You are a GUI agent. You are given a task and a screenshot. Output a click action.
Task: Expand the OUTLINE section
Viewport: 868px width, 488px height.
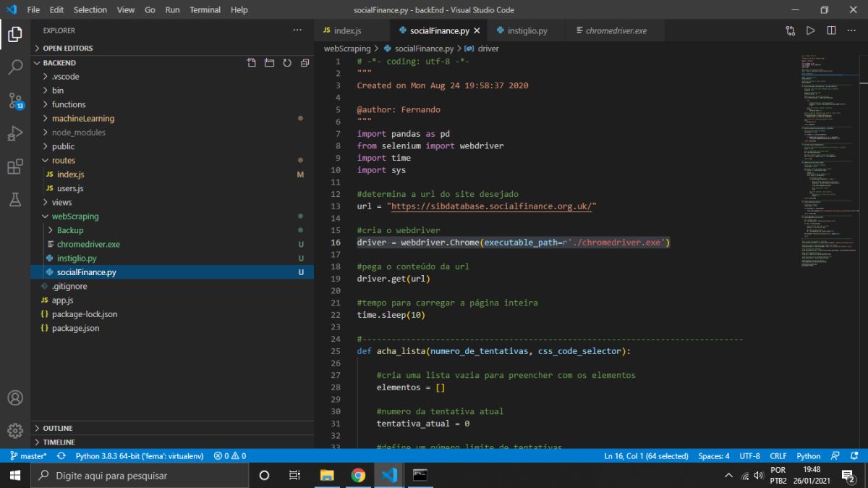[58, 428]
